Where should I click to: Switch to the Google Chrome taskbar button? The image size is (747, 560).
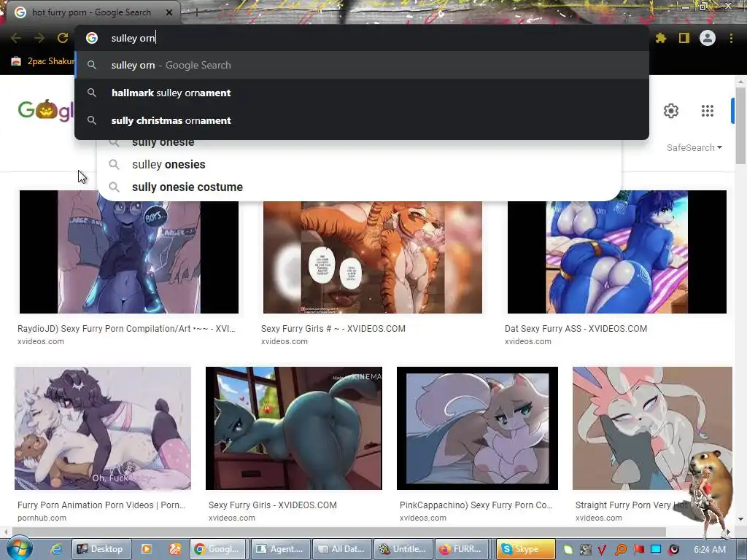(x=219, y=549)
